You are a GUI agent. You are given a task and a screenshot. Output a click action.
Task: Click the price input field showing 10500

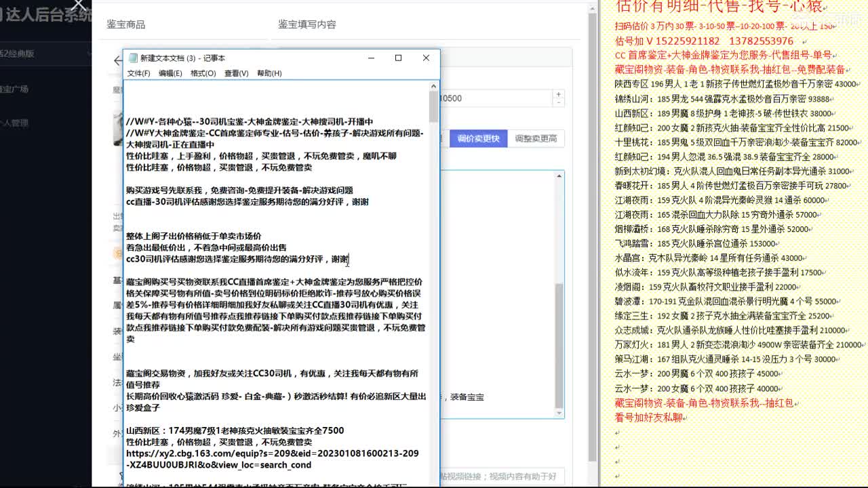(x=496, y=98)
